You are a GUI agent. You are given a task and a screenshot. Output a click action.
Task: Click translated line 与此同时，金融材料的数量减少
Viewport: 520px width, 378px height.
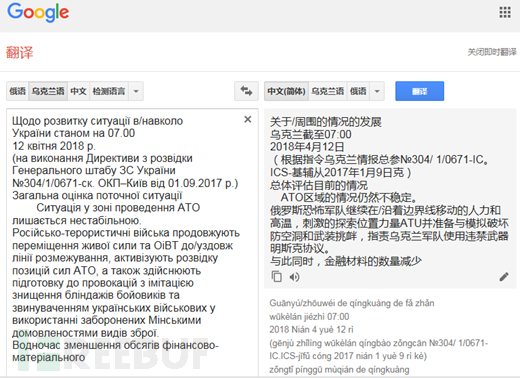(x=346, y=261)
